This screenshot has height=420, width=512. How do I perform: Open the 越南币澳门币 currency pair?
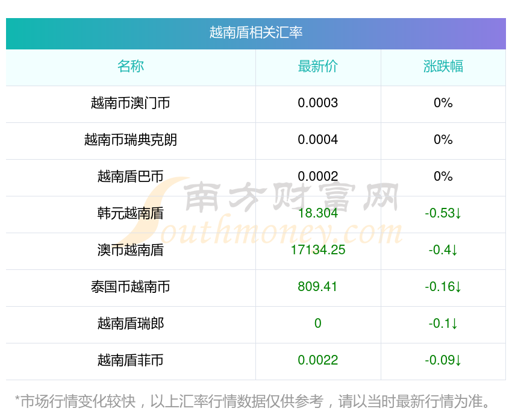[131, 103]
